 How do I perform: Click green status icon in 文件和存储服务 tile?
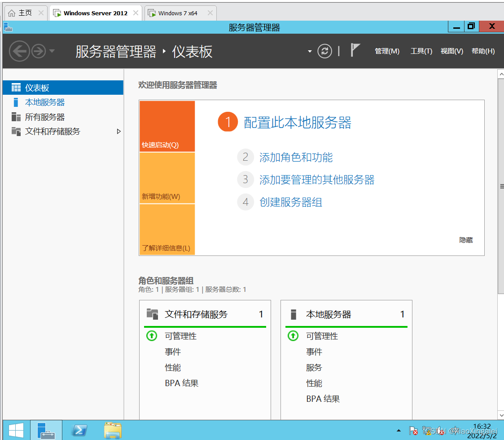(x=152, y=336)
